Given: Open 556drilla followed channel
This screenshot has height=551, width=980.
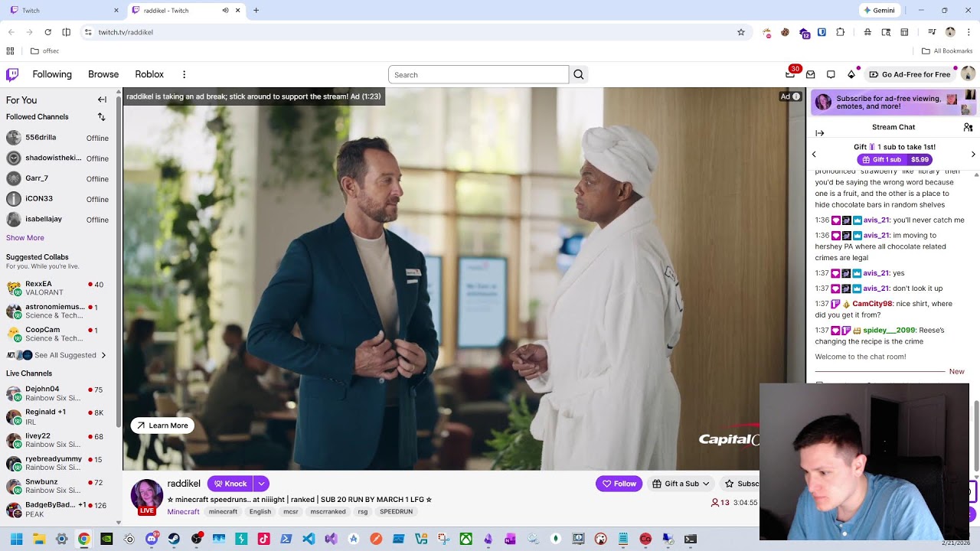Looking at the screenshot, I should coord(58,138).
